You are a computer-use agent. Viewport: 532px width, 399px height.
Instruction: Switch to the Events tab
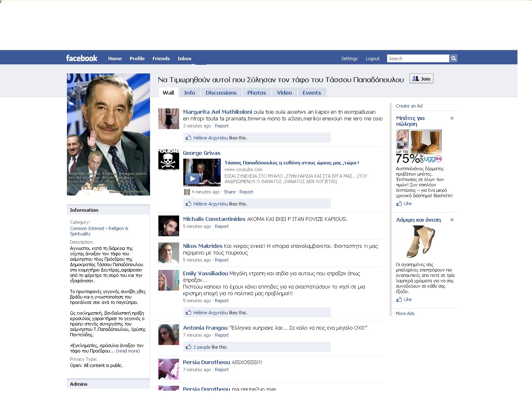312,93
